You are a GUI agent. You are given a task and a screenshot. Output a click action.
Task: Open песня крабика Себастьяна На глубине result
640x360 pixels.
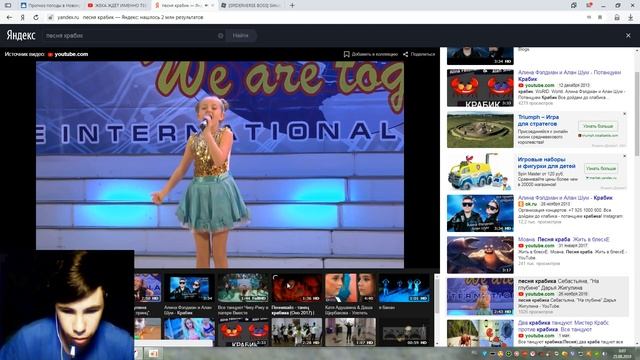tap(558, 284)
